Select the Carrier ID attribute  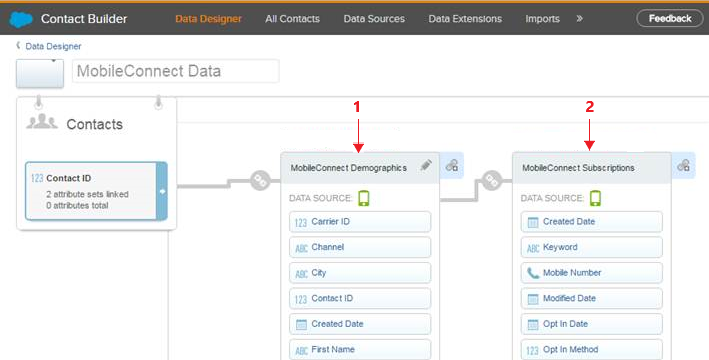tap(360, 222)
